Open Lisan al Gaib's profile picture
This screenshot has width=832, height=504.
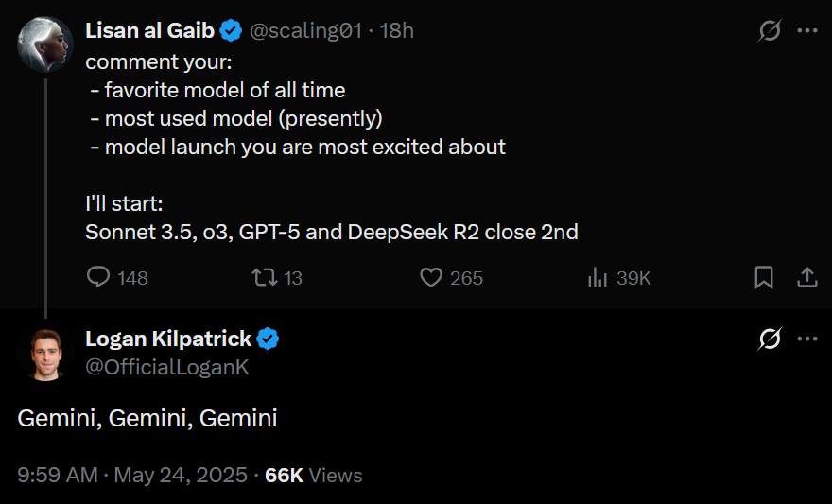coord(45,44)
